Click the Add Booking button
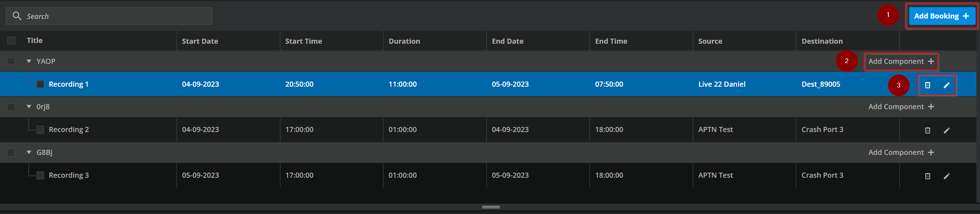The width and height of the screenshot is (980, 214). point(941,16)
